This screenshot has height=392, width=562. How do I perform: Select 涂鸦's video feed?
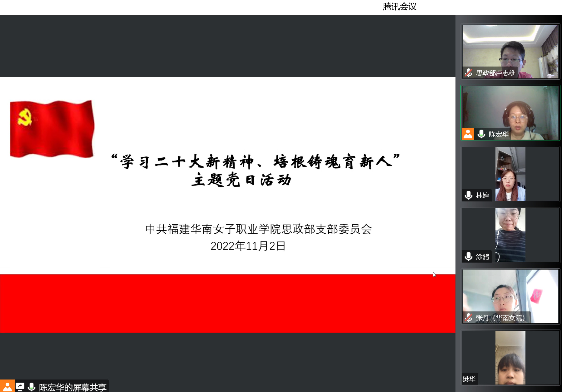tap(510, 235)
